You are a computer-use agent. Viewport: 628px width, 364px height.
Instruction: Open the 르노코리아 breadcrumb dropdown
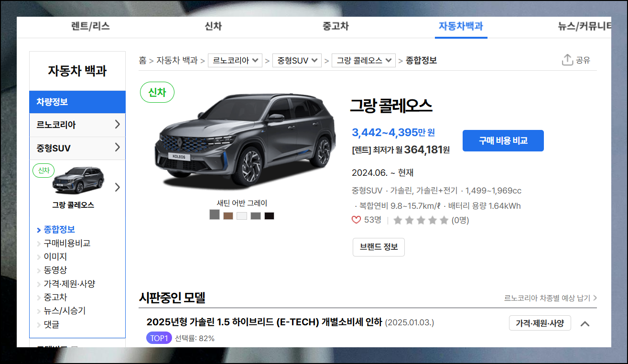235,61
